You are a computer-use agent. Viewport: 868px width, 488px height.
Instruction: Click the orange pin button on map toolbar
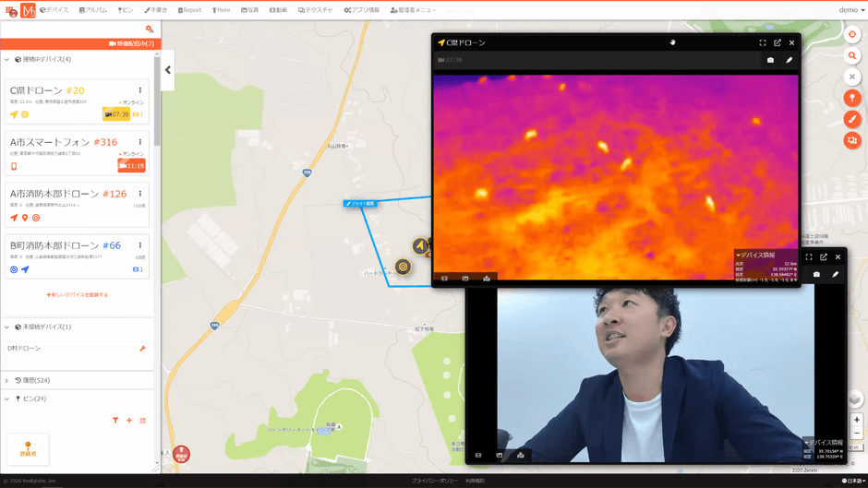[x=852, y=98]
